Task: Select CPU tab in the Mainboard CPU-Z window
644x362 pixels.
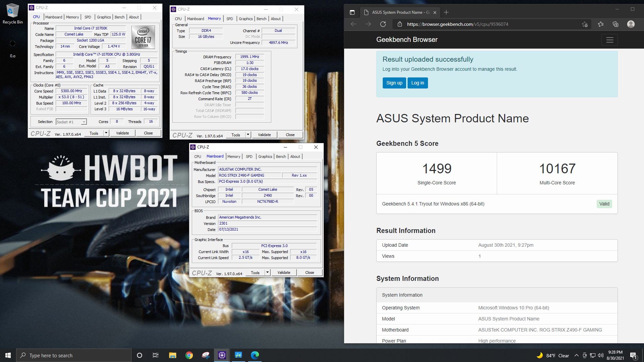Action: click(x=198, y=157)
